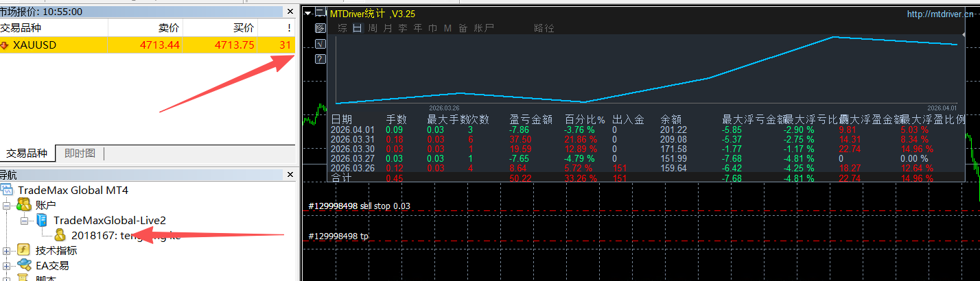Screen dimensions: 980x281
Task: Select account 2018167 tree item
Action: point(126,235)
